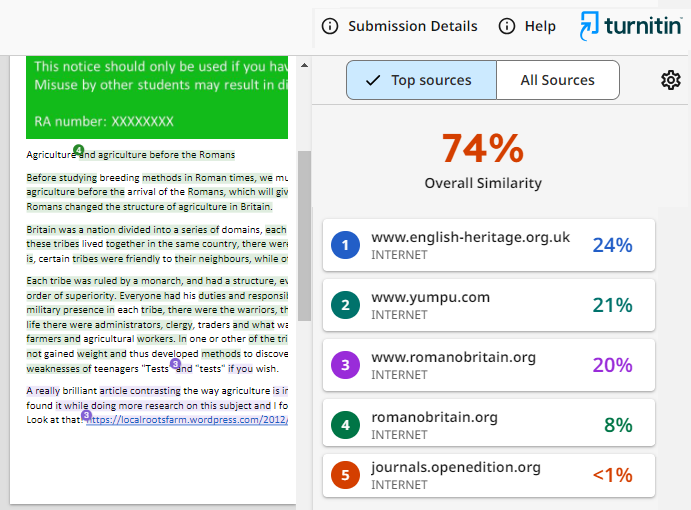The image size is (691, 510).
Task: Switch to Top sources view
Action: tap(421, 80)
